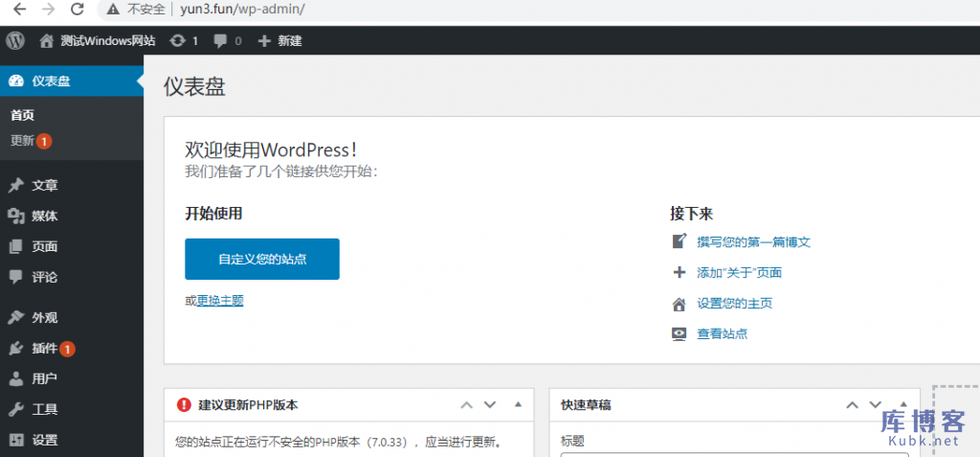
Task: Click the monitor icon beside 查看站点
Action: pyautogui.click(x=679, y=334)
